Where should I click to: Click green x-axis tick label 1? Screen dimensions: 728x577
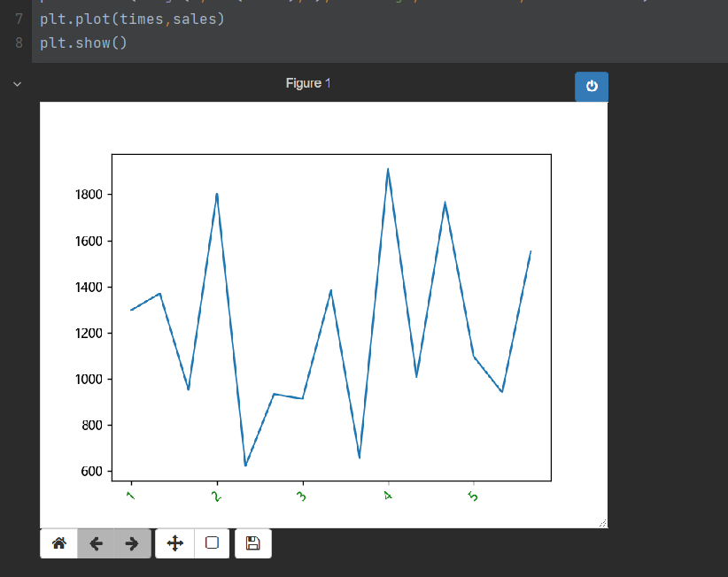pos(130,496)
